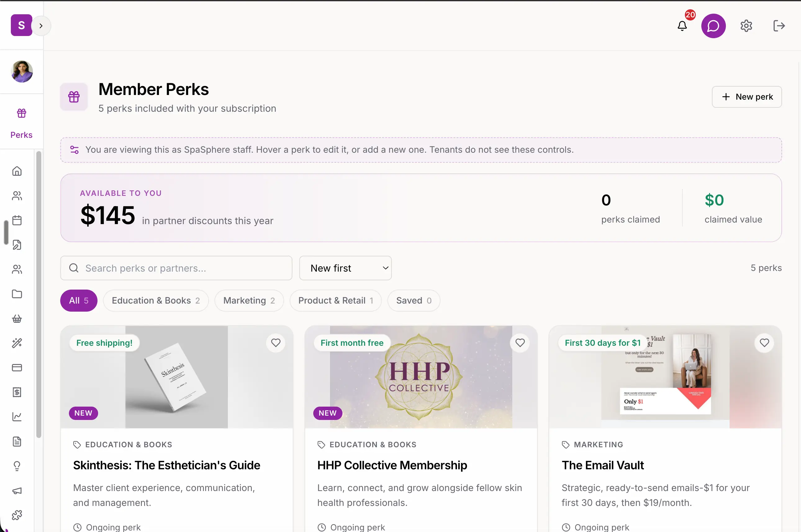The height and width of the screenshot is (532, 801).
Task: Open the line chart icon in sidebar
Action: coord(17,417)
